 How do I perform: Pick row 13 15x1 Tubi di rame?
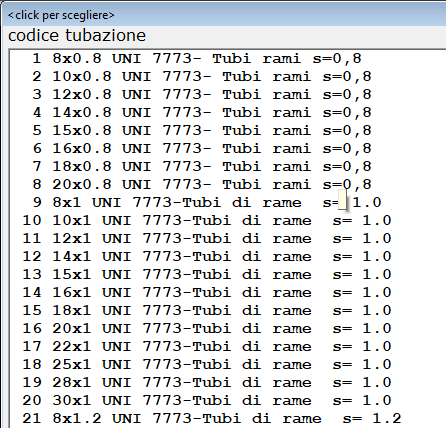click(228, 274)
